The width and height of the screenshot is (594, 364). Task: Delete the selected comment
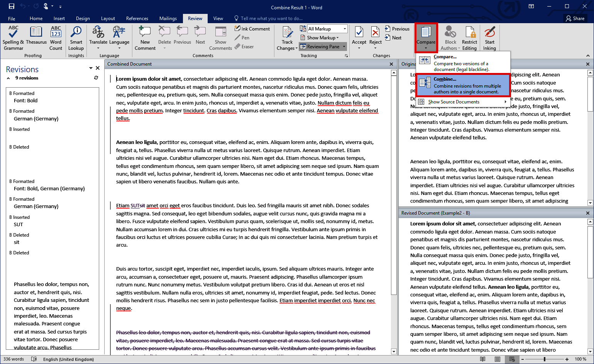coord(164,38)
